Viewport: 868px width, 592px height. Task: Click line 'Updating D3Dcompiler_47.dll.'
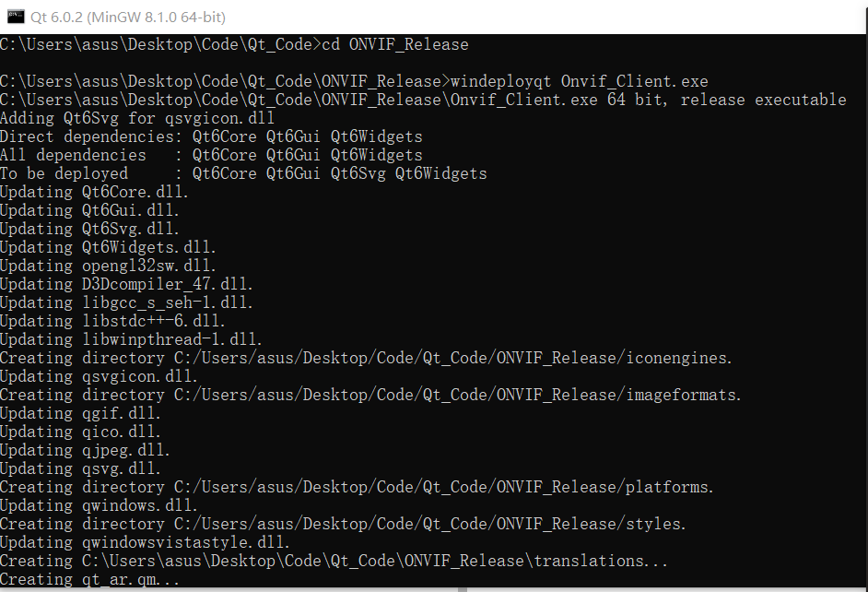point(126,284)
